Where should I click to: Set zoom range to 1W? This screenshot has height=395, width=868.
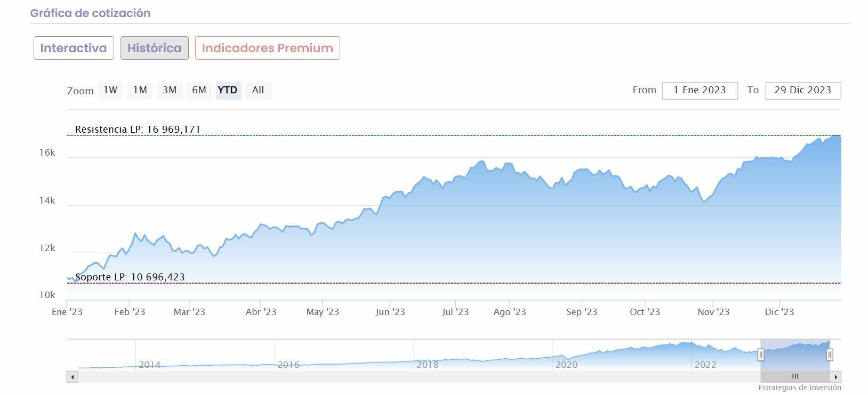coord(110,90)
